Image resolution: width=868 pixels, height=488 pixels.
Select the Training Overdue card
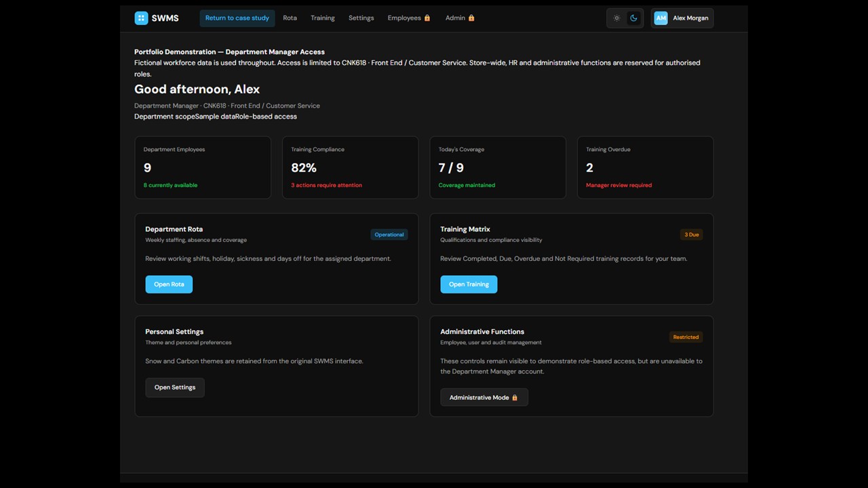click(x=645, y=167)
